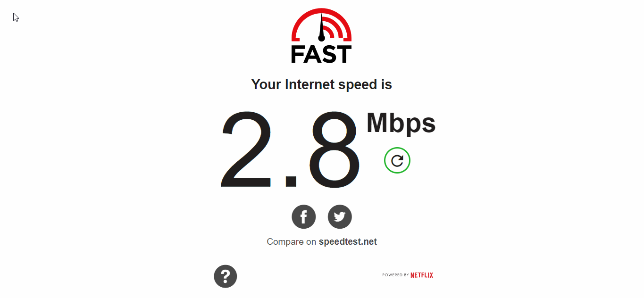This screenshot has width=644, height=298.
Task: Open the speedtest.net comparison link
Action: coord(348,242)
